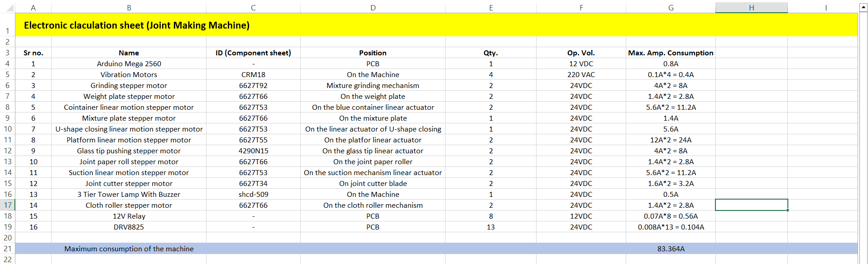Select row 17 header

8,205
